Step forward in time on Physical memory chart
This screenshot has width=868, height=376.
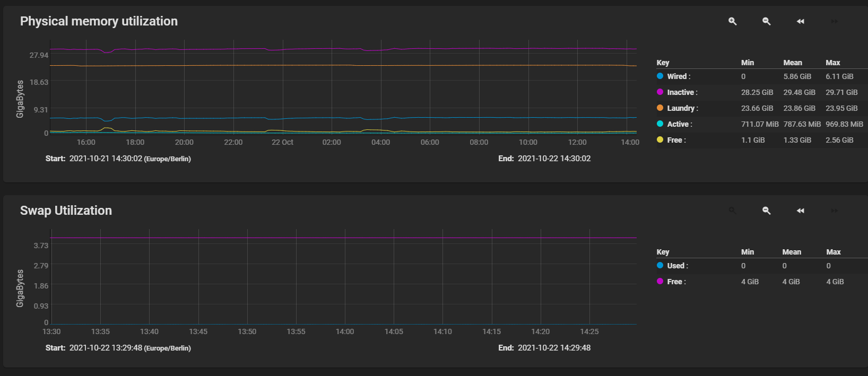[835, 21]
